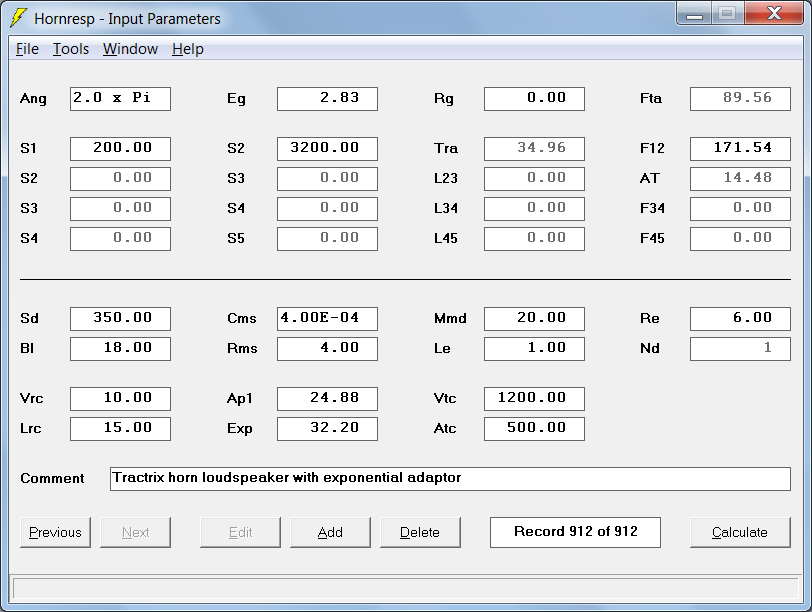The width and height of the screenshot is (812, 612).
Task: Click the Vrc field showing 10.00
Action: click(x=120, y=399)
